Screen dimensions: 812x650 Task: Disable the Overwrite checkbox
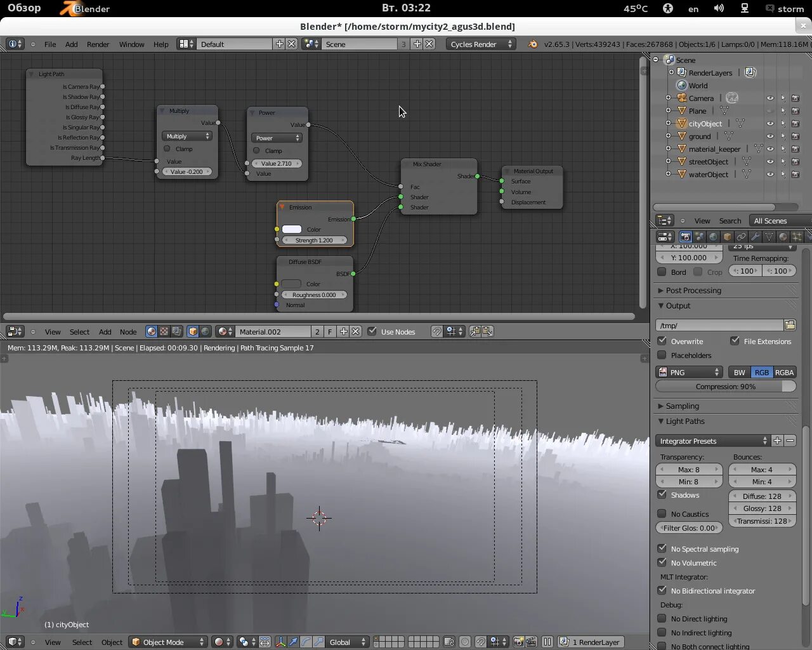coord(662,341)
